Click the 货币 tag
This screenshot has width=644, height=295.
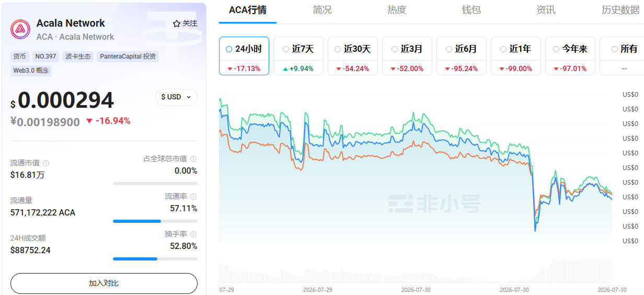20,56
